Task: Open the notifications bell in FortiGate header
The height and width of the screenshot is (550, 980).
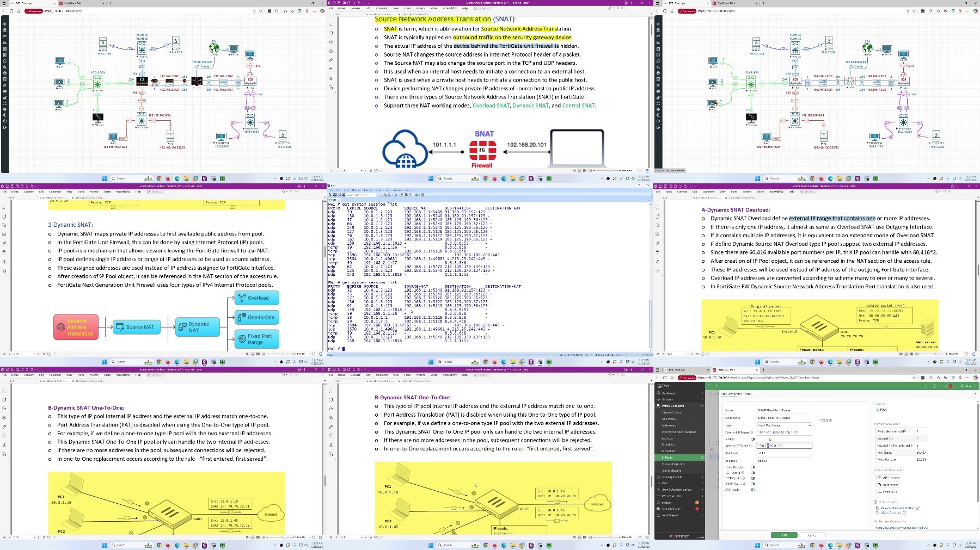Action: tap(950, 386)
